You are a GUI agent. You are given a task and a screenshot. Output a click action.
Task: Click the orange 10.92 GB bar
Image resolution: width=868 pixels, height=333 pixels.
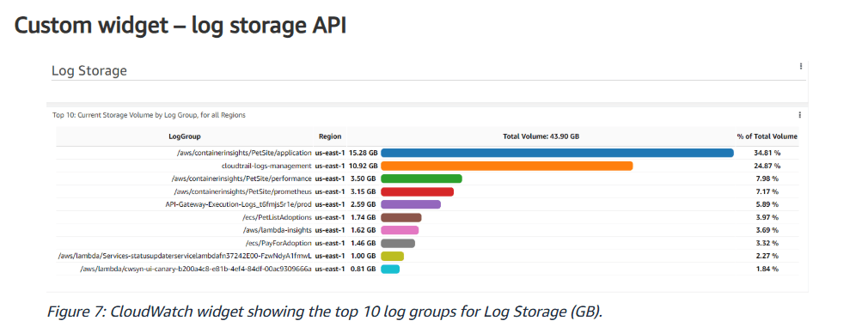pos(506,166)
